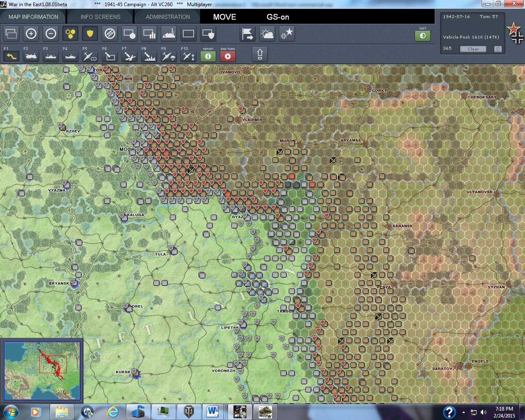
Task: Click the small 0 button beside Clear
Action: click(498, 49)
